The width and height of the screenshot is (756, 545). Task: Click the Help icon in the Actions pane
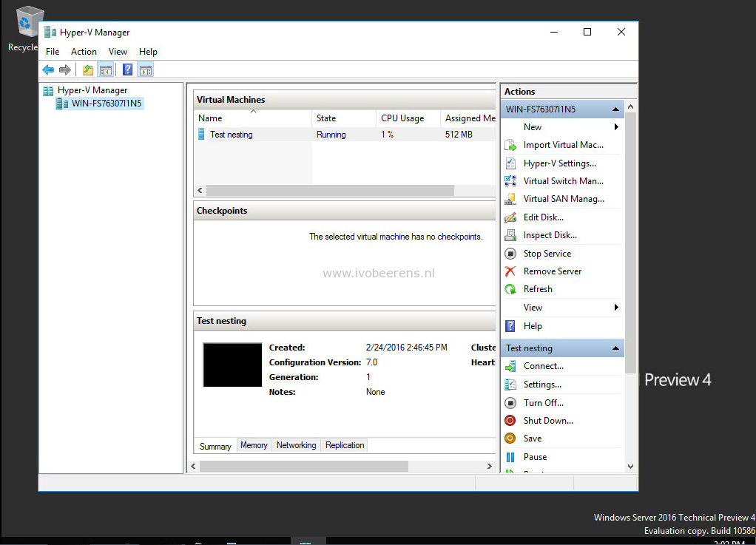click(x=510, y=326)
